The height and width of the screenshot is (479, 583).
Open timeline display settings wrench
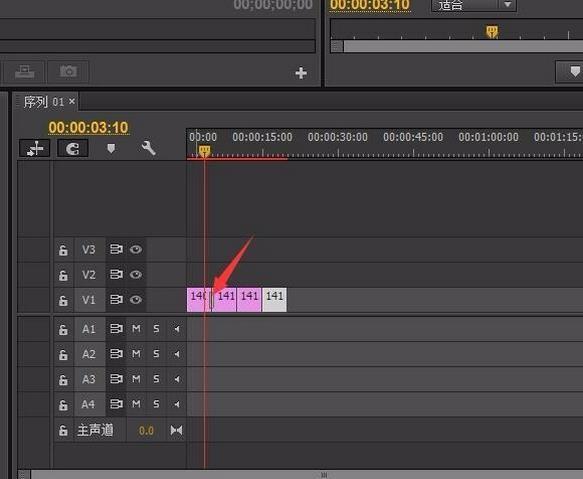point(148,148)
